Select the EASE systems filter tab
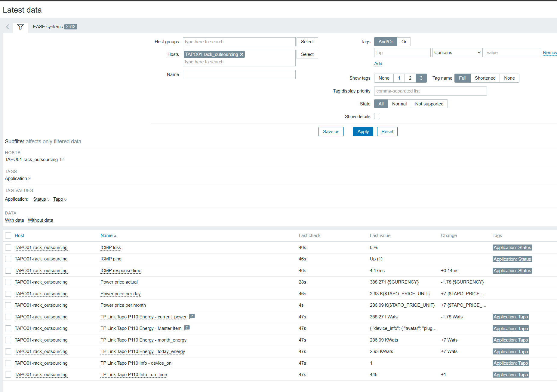The height and width of the screenshot is (392, 557). point(55,27)
